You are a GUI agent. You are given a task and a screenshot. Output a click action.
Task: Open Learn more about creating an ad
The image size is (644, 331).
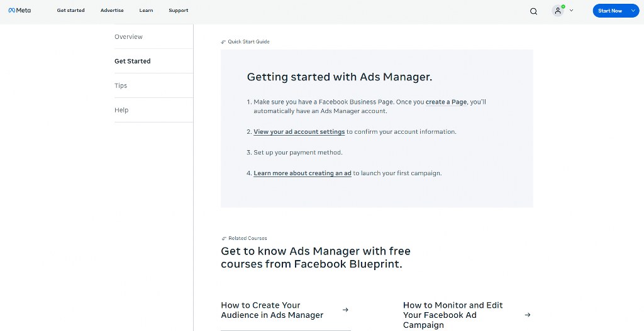click(x=303, y=173)
